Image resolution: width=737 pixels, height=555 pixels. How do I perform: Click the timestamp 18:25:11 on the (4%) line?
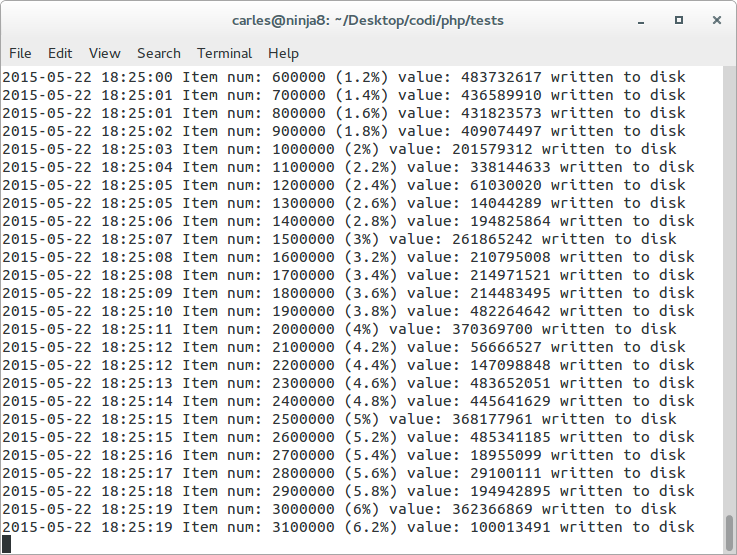(x=137, y=329)
